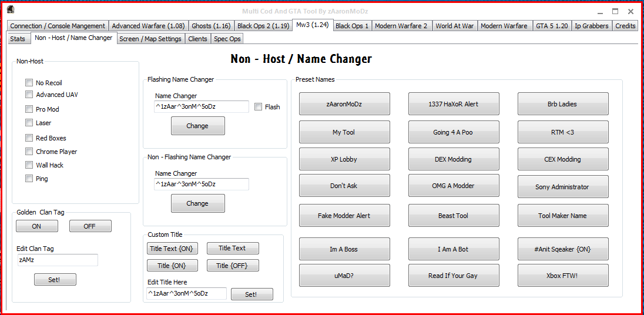Check the Wall Hack option
The width and height of the screenshot is (644, 315).
[29, 165]
